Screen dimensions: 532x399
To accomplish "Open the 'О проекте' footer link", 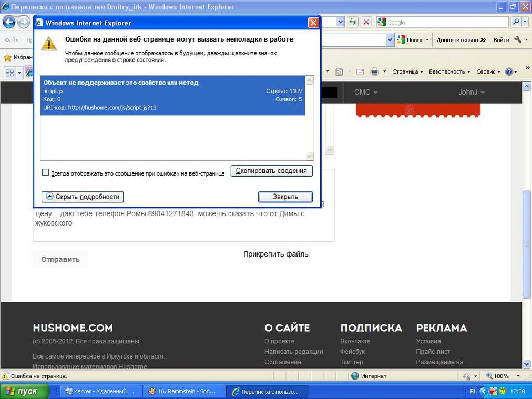I will coord(279,341).
